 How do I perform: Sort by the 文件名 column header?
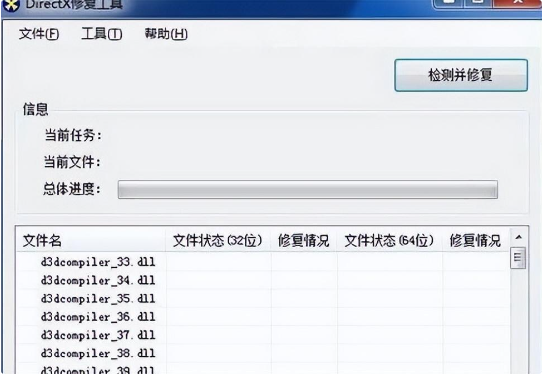coord(91,240)
